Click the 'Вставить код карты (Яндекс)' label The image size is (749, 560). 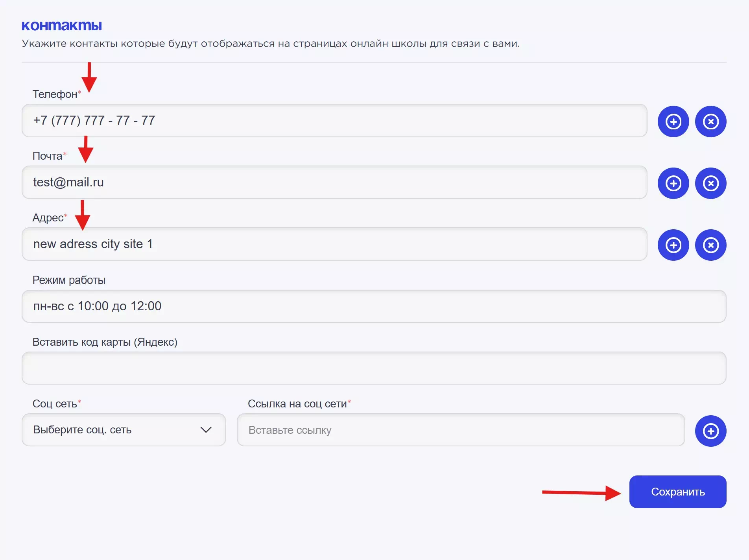pyautogui.click(x=105, y=342)
